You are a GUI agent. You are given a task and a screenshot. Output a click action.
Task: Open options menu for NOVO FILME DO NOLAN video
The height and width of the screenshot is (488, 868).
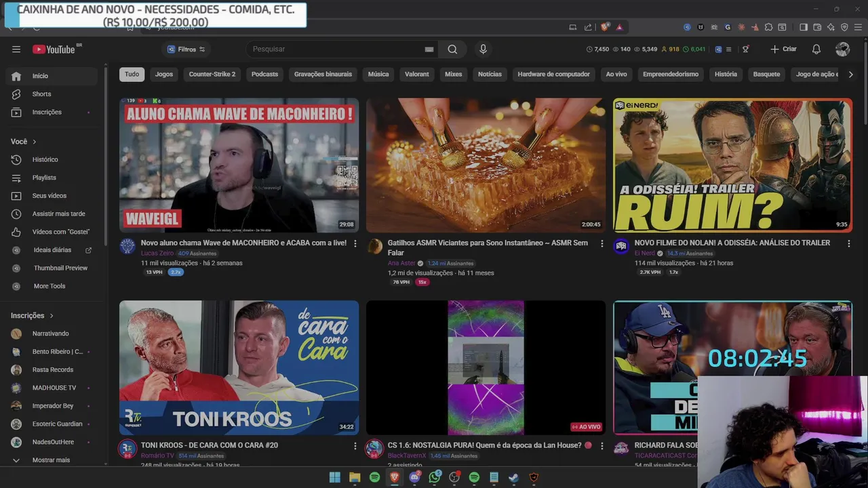(x=848, y=243)
